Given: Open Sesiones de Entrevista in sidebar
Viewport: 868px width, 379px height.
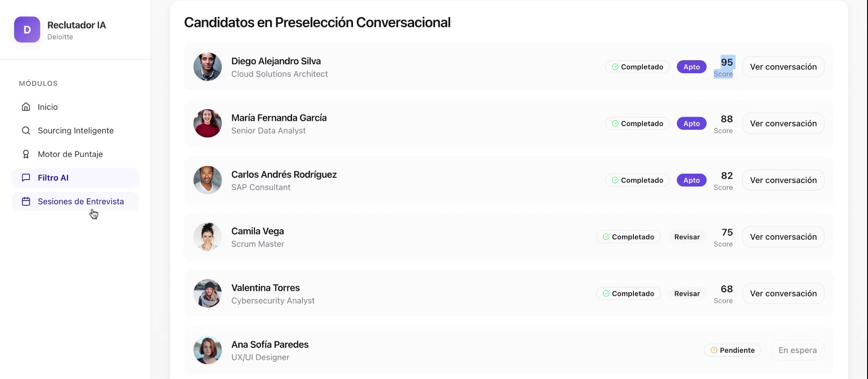Looking at the screenshot, I should (x=80, y=201).
